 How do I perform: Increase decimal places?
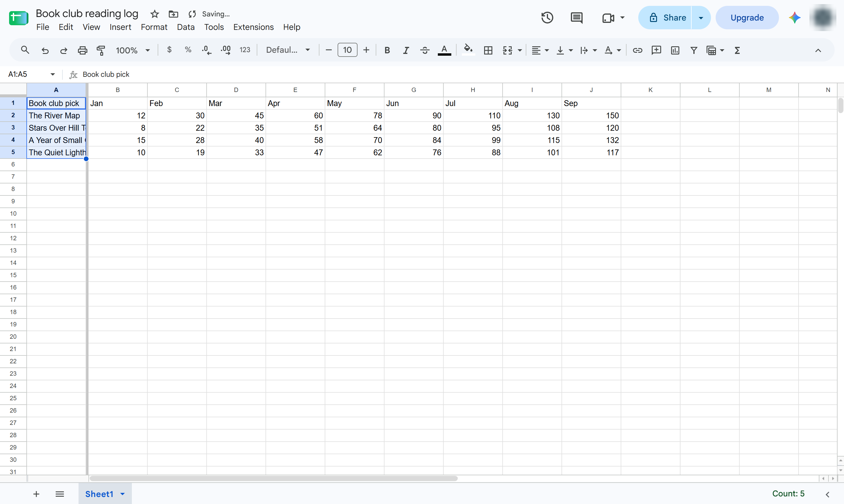pyautogui.click(x=226, y=50)
